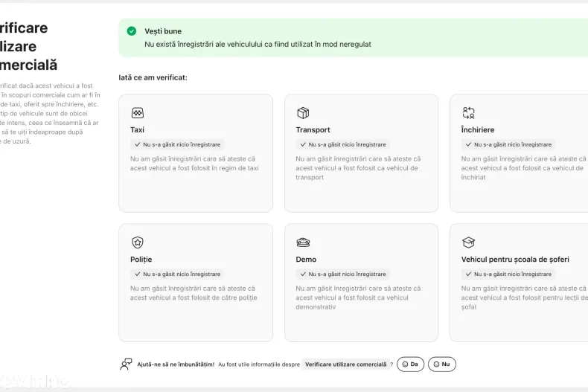Click the Vehicul pentru școala de șoferi heading
588x392 pixels.
coord(515,260)
